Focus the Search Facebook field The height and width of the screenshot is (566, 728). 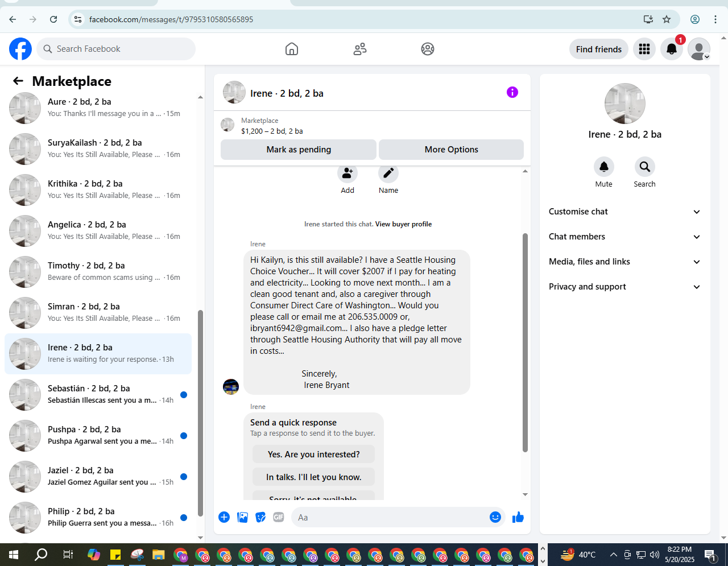click(x=116, y=49)
